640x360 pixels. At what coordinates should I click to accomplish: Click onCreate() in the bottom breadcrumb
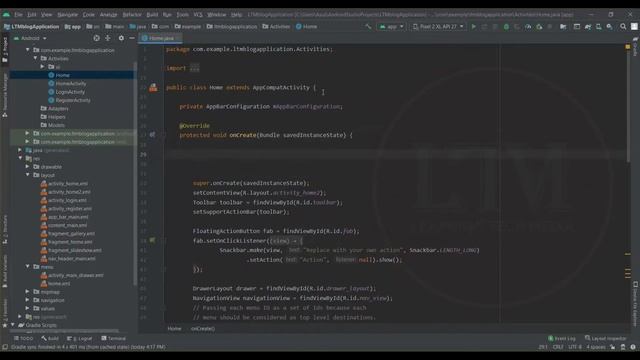coord(203,329)
